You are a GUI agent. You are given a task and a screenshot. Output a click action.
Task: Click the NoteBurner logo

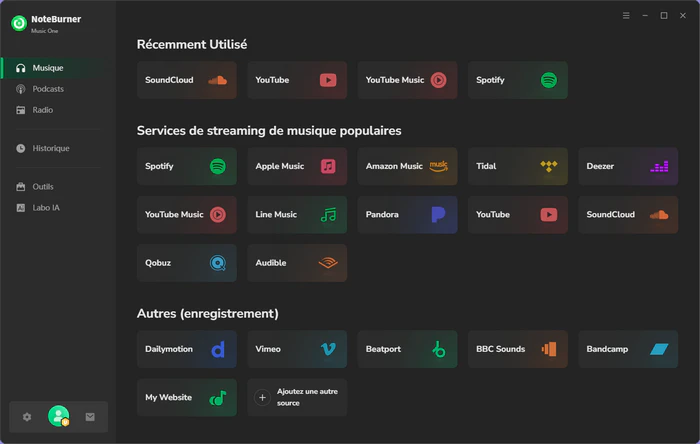pos(19,23)
